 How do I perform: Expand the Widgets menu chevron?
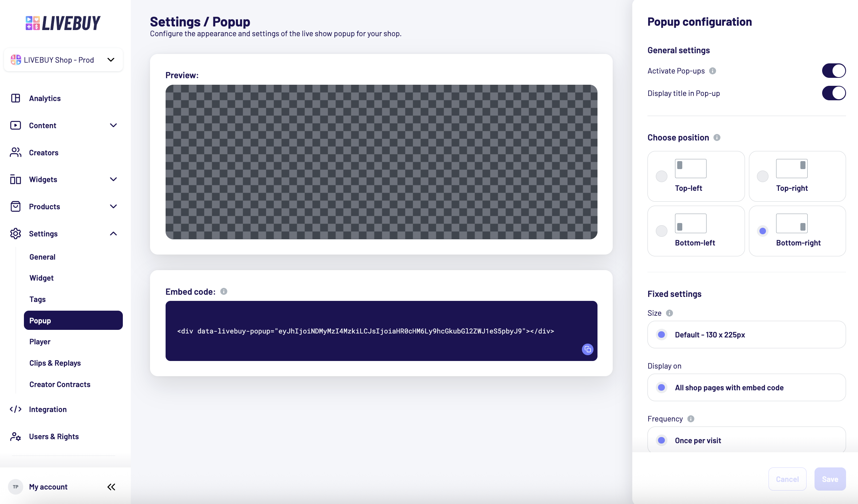pyautogui.click(x=113, y=179)
